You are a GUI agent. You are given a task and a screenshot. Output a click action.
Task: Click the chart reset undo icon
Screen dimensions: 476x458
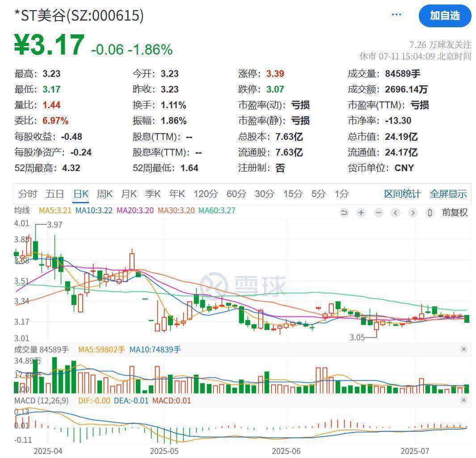(344, 212)
